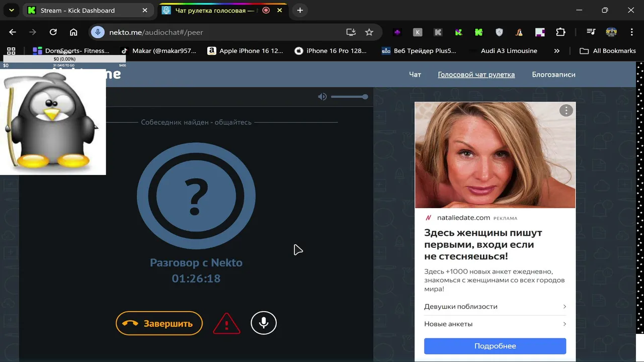Open the Makar TikTok bookmark
Viewport: 644px width, 362px height.
pyautogui.click(x=158, y=51)
